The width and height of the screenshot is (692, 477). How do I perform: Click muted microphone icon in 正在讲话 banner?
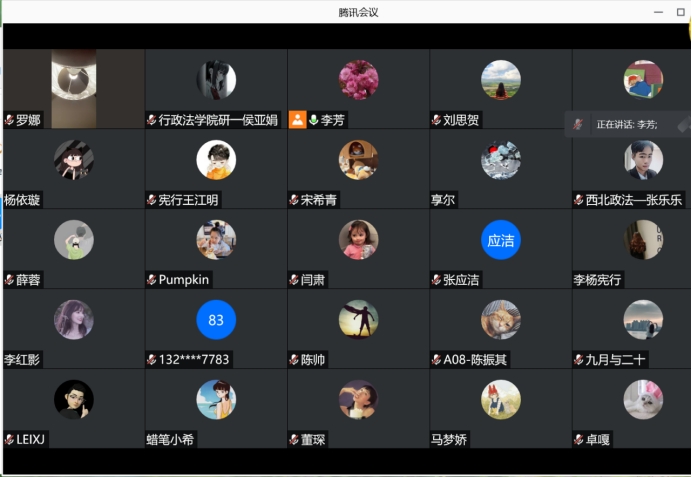point(578,124)
